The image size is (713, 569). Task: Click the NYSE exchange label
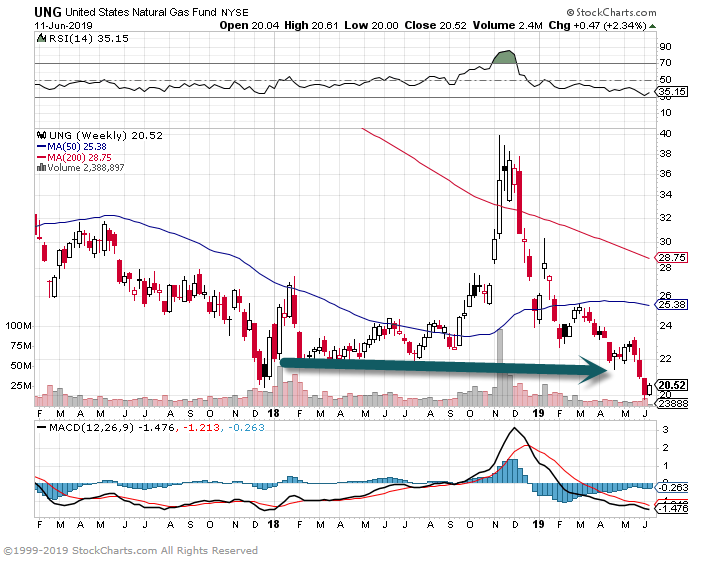[x=235, y=13]
